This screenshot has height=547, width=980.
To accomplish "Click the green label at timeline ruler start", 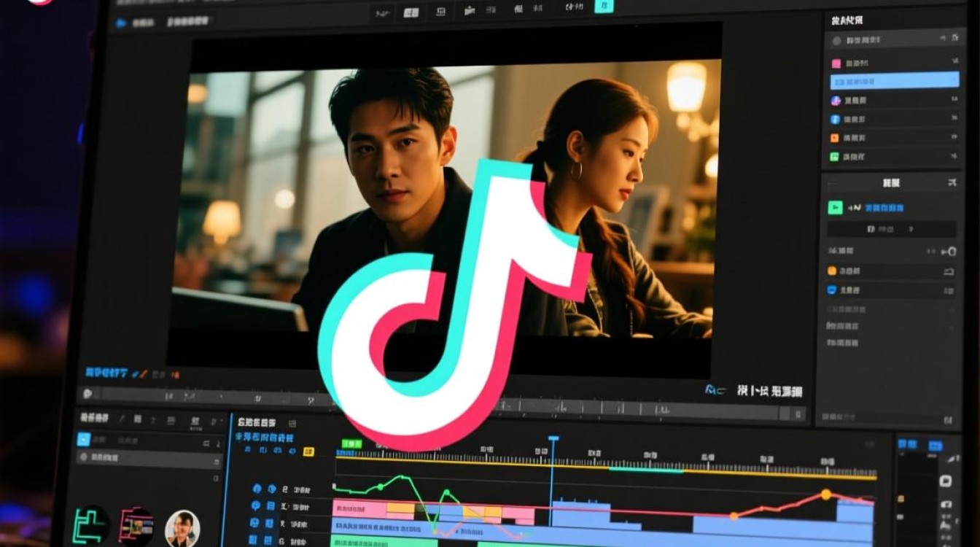I will (x=351, y=443).
